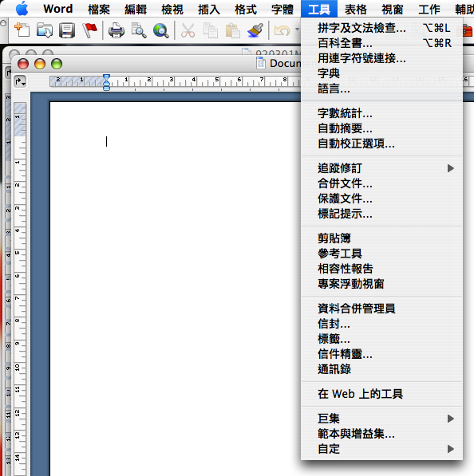
Task: Select 在 Web 上的工具 menu item
Action: pyautogui.click(x=381, y=394)
